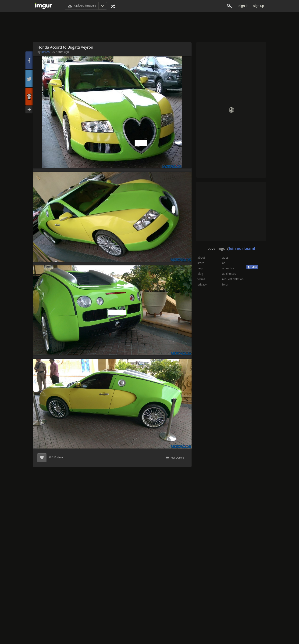Click the sign in link
Viewport: 299px width, 644px height.
243,6
